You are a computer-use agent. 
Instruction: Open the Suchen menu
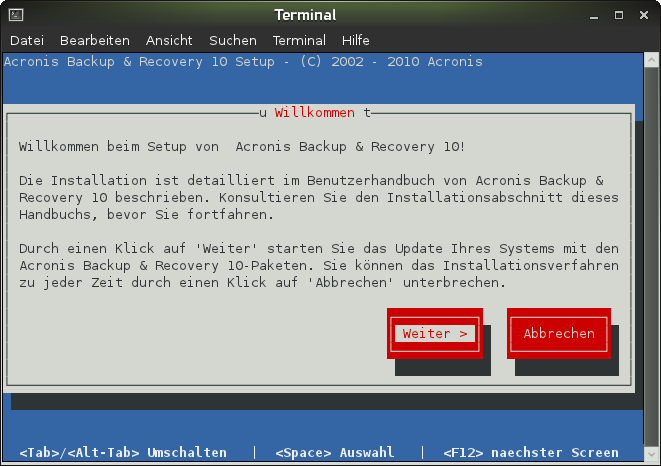coord(233,40)
